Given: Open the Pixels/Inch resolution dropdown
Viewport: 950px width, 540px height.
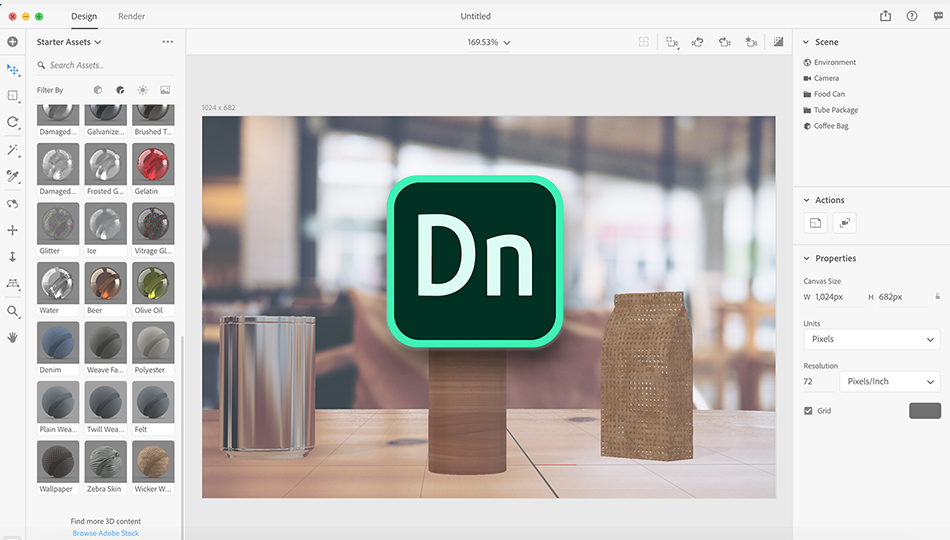Looking at the screenshot, I should point(890,381).
